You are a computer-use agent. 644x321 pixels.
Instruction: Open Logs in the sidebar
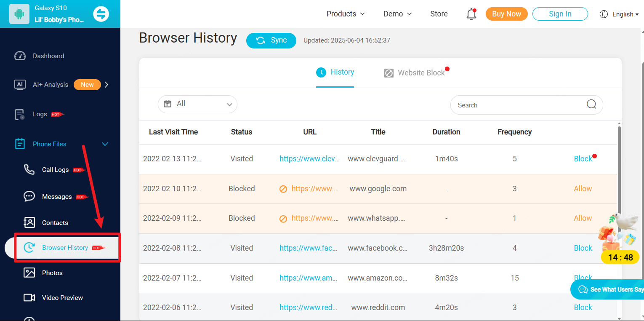40,114
